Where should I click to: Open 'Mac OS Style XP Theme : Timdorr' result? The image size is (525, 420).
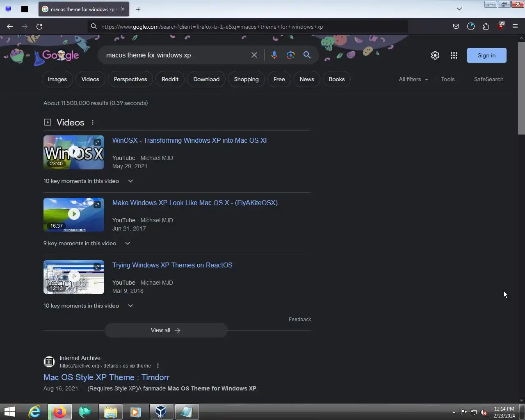point(107,377)
